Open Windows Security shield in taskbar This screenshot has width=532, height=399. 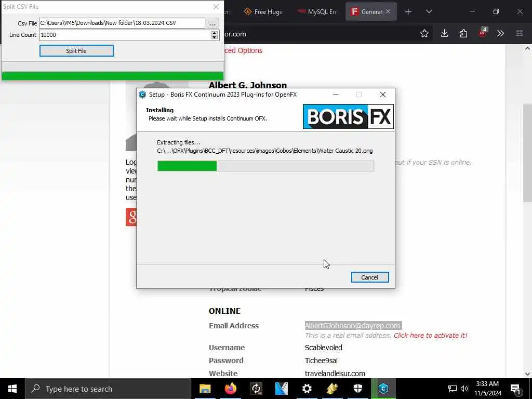point(358,389)
